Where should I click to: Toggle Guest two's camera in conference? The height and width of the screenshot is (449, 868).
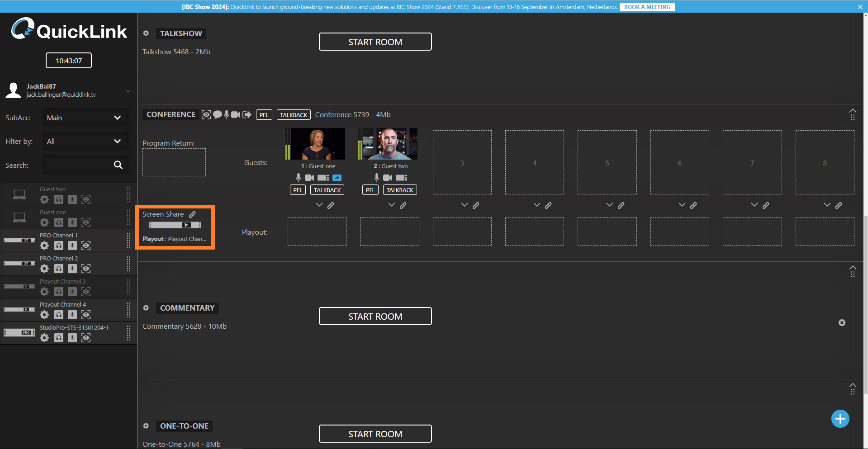tap(388, 178)
